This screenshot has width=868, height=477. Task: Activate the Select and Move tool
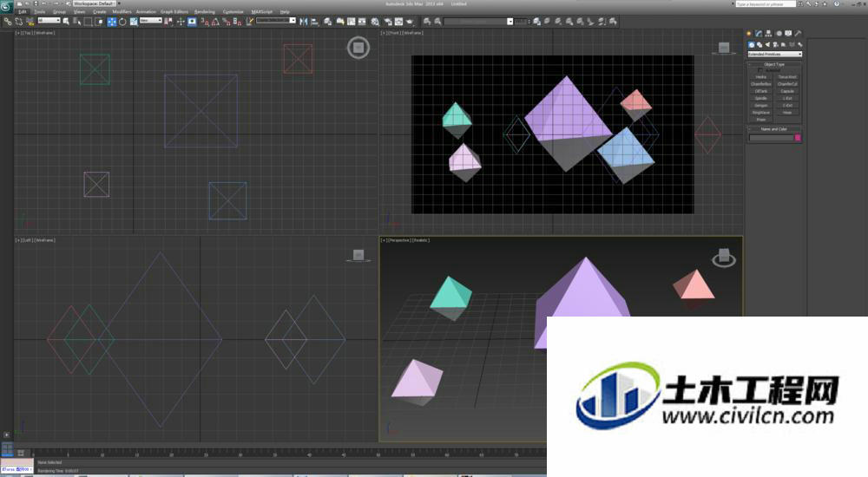[111, 22]
